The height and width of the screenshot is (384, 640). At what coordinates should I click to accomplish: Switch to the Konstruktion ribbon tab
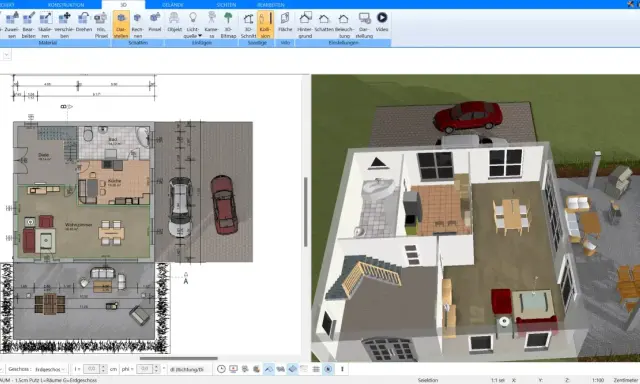66,4
